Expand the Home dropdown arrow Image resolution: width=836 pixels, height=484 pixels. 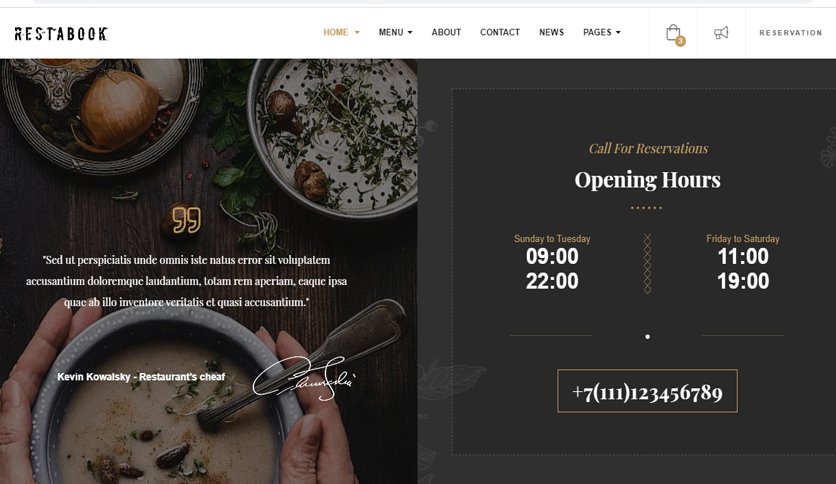(357, 33)
